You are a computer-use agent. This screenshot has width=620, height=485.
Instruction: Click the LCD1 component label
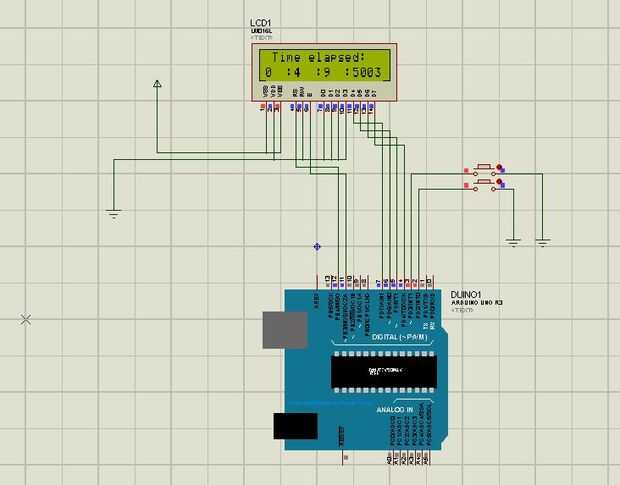pos(261,23)
